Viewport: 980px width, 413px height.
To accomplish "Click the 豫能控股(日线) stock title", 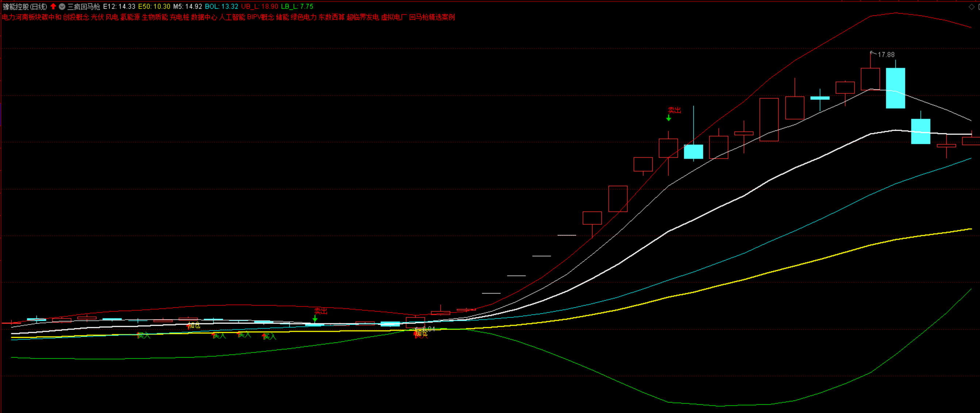I will (25, 7).
